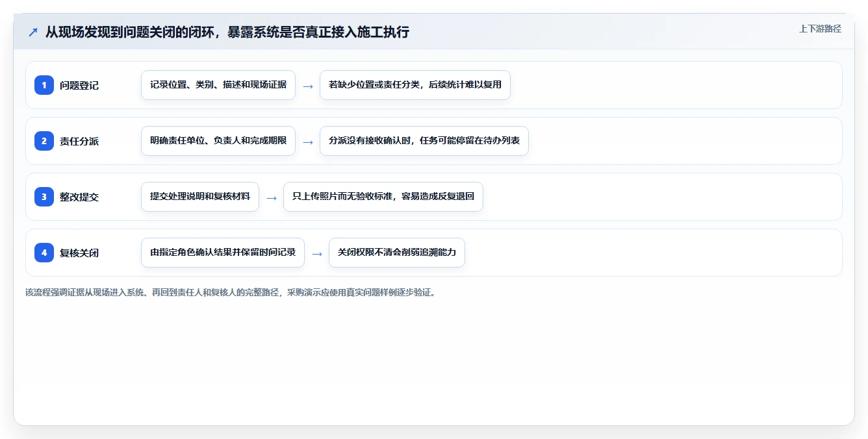Click the footnote starting 该流程强调证据

[231, 292]
